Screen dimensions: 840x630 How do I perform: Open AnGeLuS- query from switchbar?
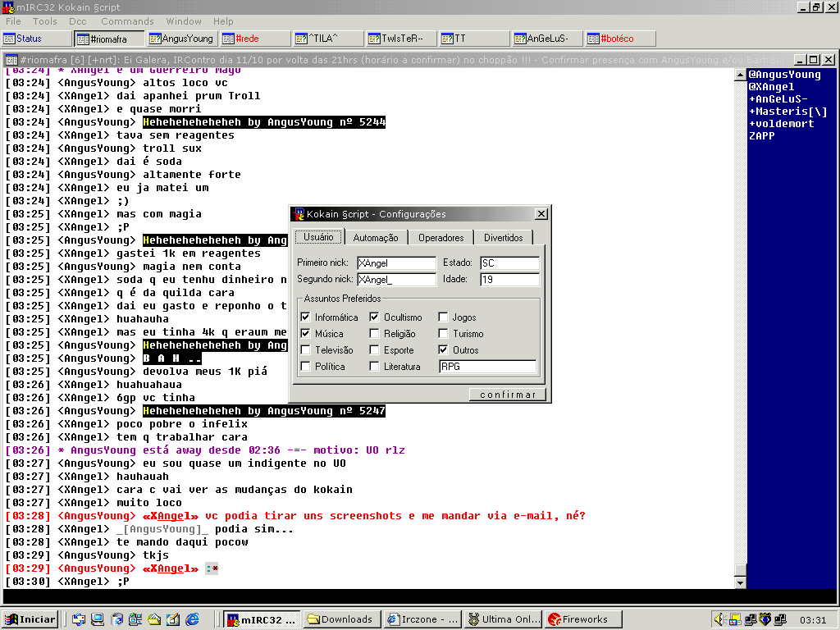point(547,39)
